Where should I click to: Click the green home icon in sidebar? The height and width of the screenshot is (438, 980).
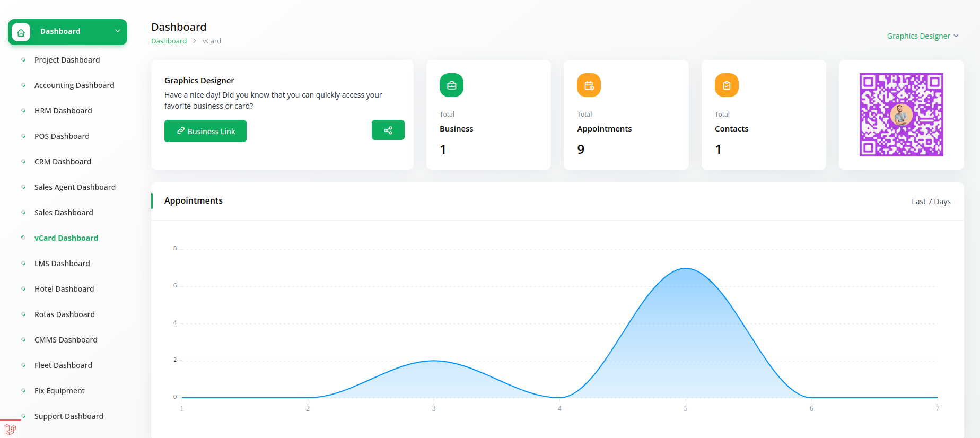[x=21, y=32]
